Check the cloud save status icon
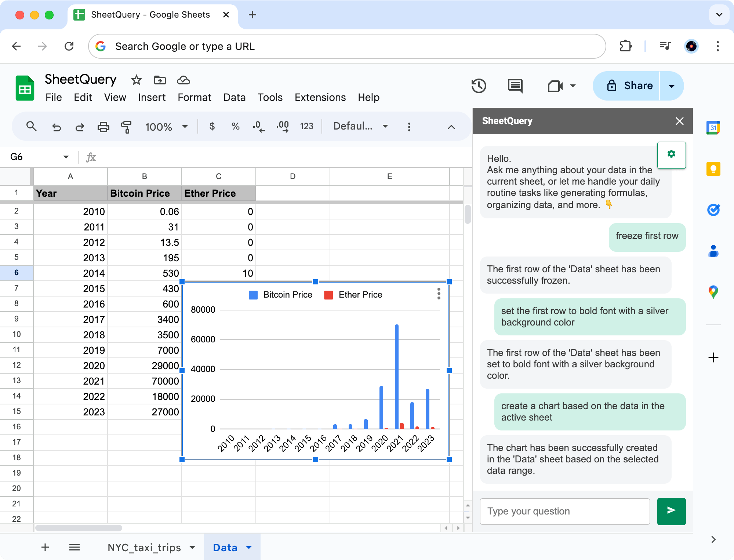Viewport: 734px width, 560px height. (183, 80)
